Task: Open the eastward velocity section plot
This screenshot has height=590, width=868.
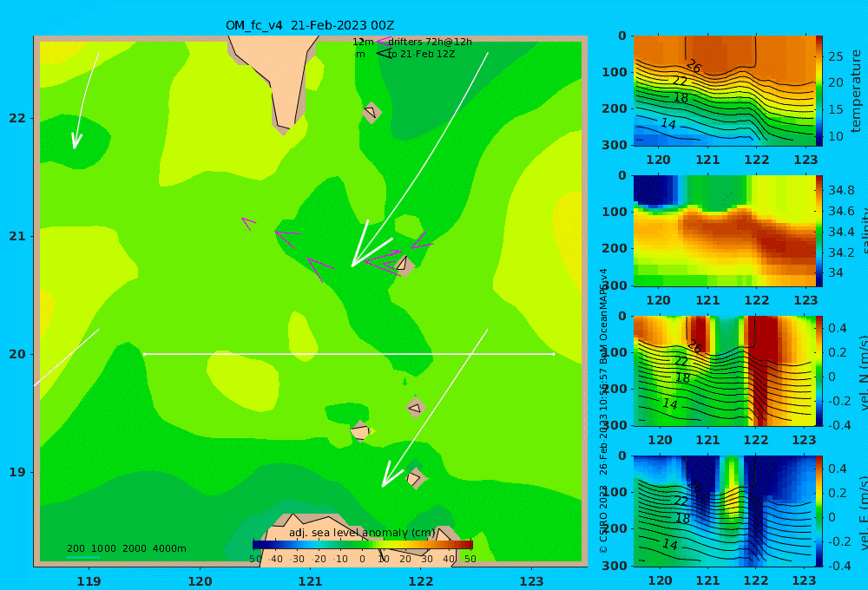Action: [724, 511]
